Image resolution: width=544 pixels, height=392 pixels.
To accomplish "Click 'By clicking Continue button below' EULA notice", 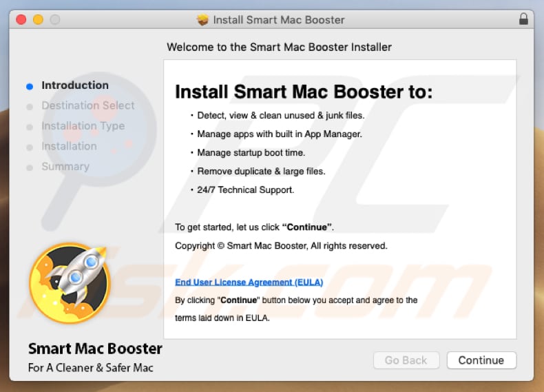I will pos(296,300).
